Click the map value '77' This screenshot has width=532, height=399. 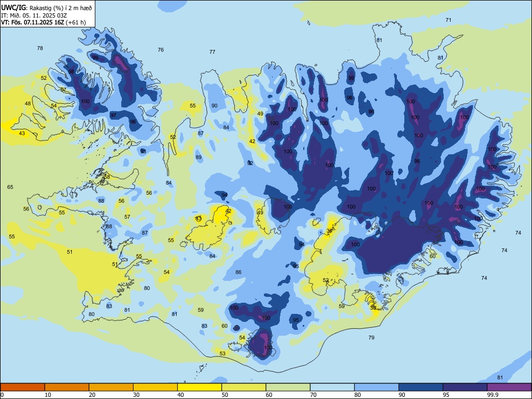(212, 52)
